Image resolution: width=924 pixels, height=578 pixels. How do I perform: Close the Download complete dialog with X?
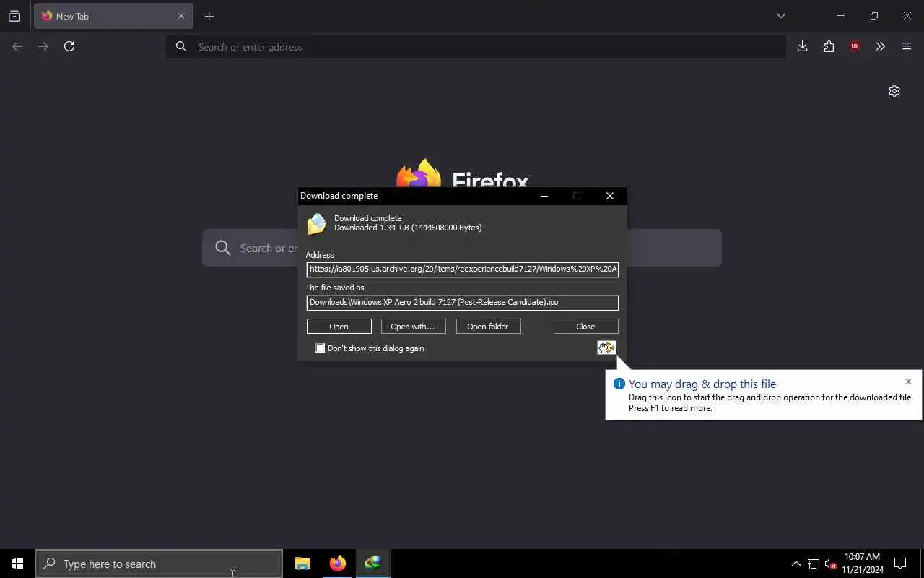coord(610,196)
